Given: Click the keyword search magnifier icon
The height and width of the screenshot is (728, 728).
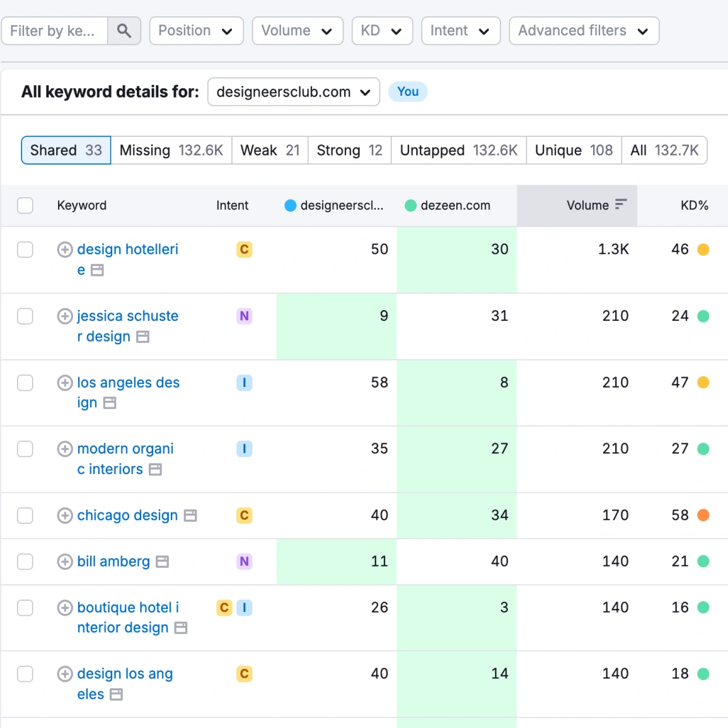Looking at the screenshot, I should point(124,30).
